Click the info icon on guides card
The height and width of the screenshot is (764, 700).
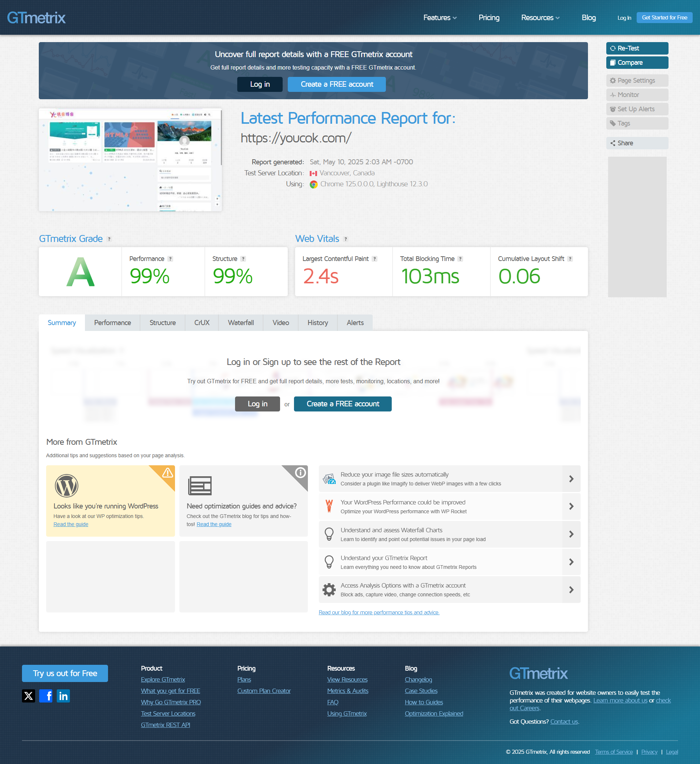[300, 473]
